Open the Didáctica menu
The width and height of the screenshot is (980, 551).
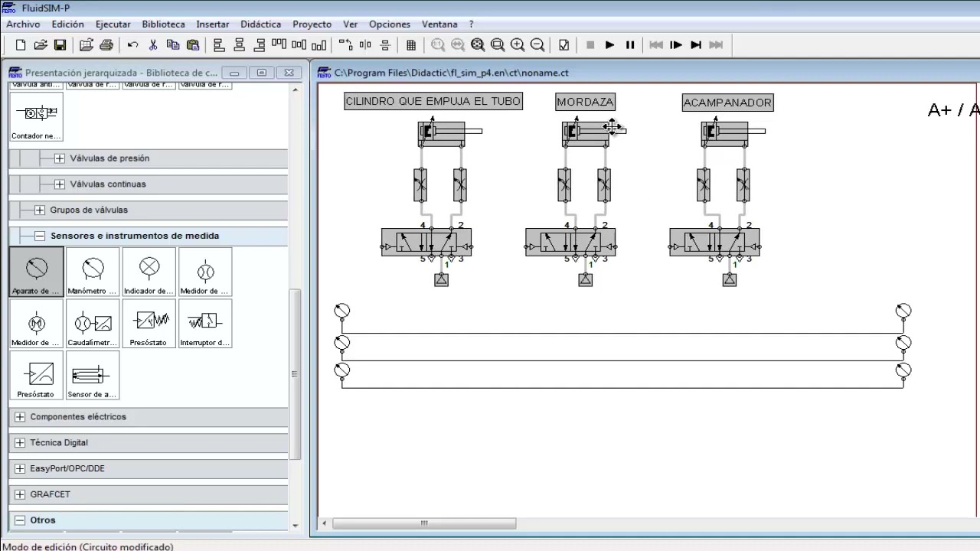click(x=261, y=24)
